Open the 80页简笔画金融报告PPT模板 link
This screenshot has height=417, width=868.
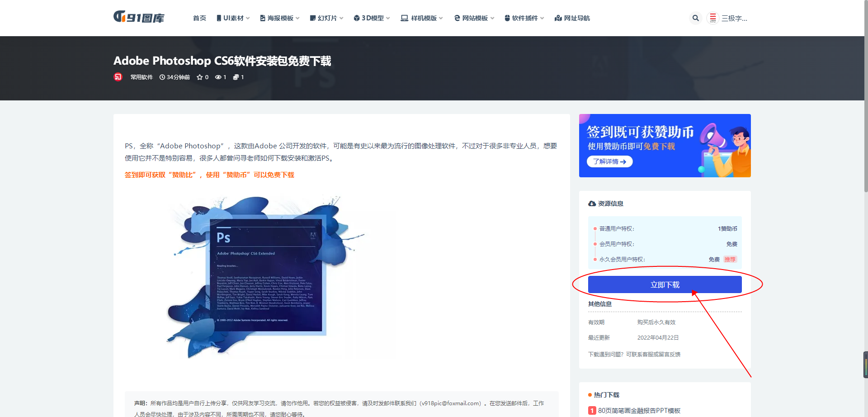coord(639,411)
